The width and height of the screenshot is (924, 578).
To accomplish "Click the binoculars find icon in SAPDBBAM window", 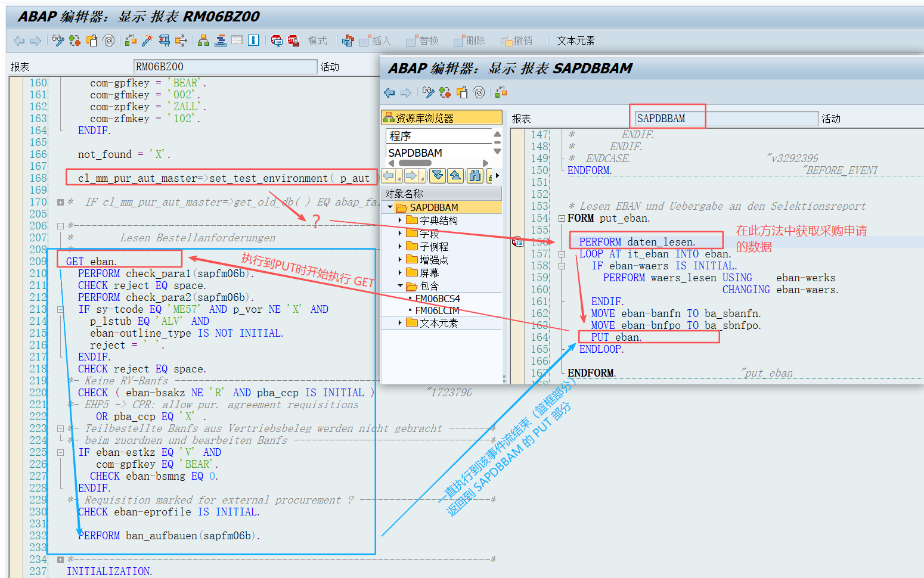I will click(x=475, y=175).
